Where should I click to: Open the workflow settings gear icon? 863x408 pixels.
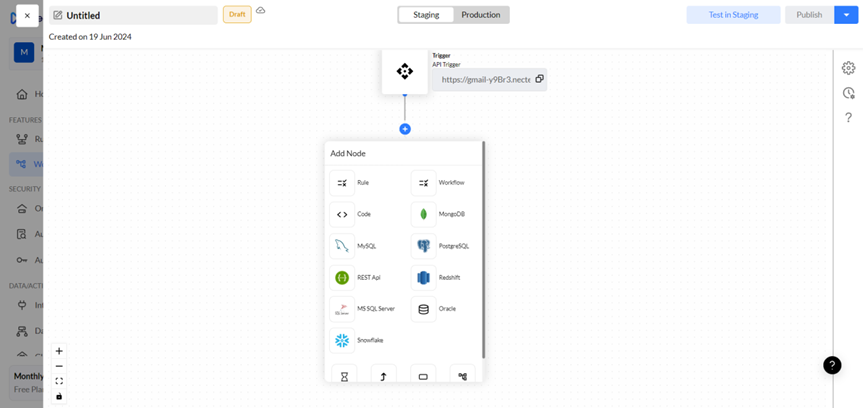848,68
